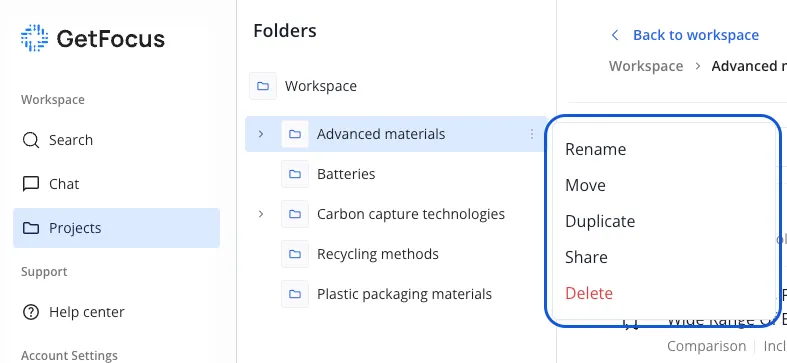This screenshot has height=363, width=787.
Task: Expand the Advanced materials folder chevron
Action: click(260, 134)
